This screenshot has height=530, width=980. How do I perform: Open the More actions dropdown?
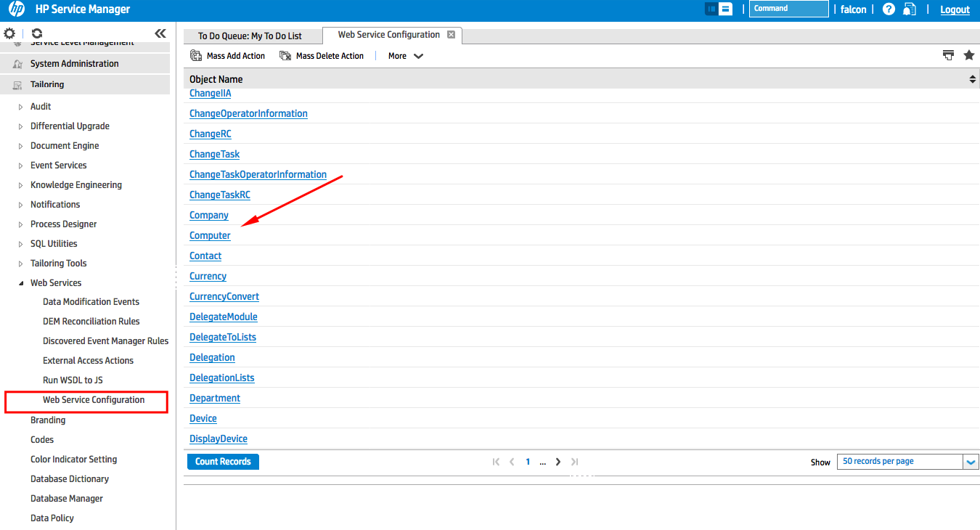point(404,55)
